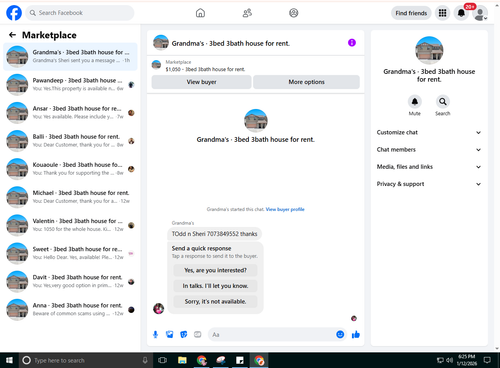500x368 pixels.
Task: Open conversation info purple icon
Action: (x=352, y=43)
